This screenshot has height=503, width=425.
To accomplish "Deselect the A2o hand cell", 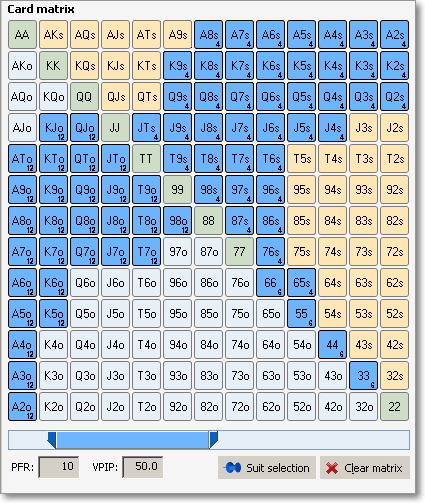I will (x=22, y=407).
